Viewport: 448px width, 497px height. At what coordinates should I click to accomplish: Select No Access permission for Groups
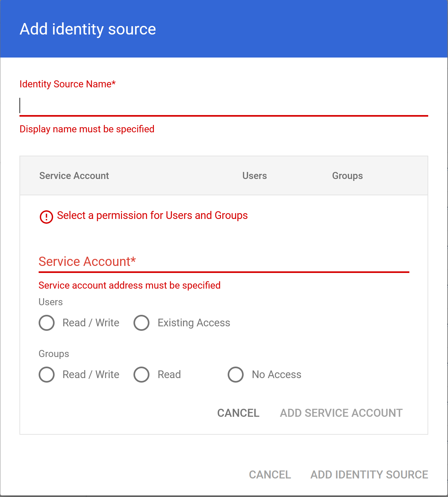click(236, 375)
